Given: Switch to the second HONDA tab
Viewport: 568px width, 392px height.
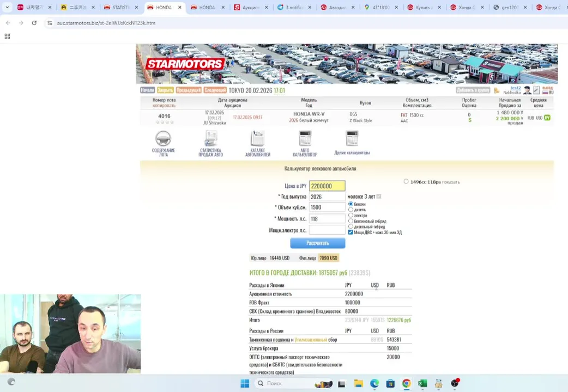Looking at the screenshot, I should (x=207, y=7).
